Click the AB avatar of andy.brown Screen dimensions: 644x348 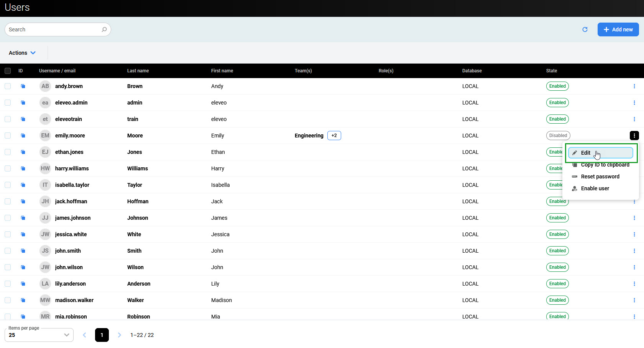(45, 86)
